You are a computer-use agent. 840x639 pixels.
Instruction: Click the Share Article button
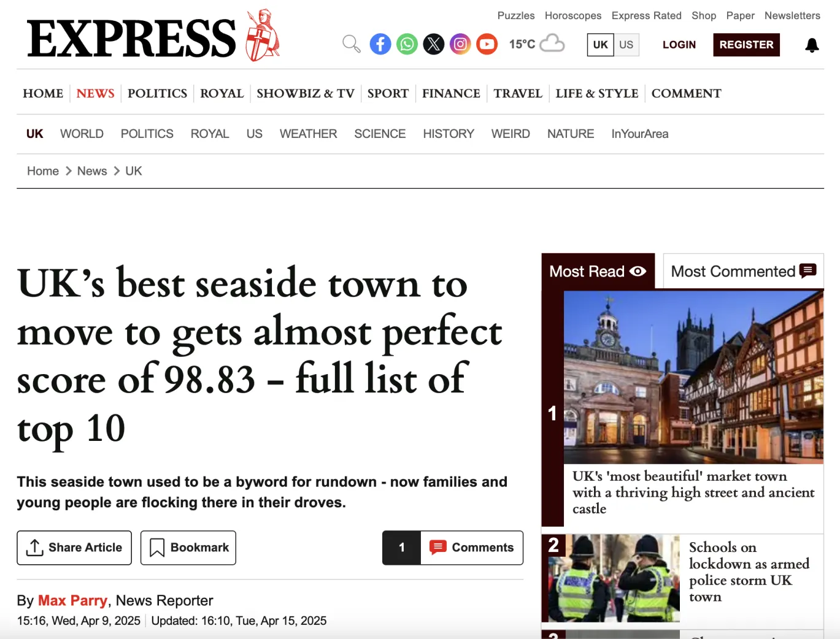74,548
